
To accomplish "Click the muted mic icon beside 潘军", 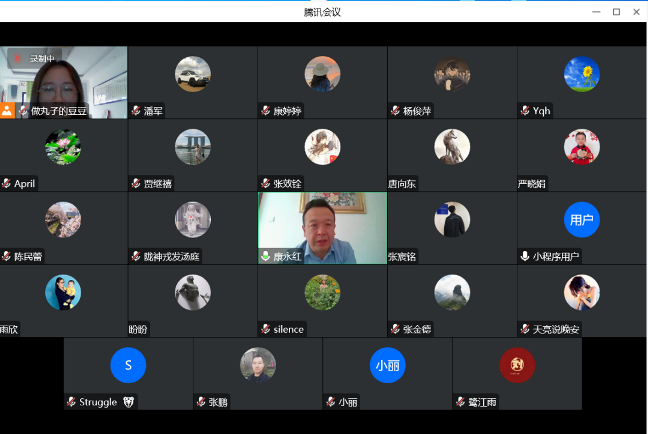I will (x=135, y=111).
